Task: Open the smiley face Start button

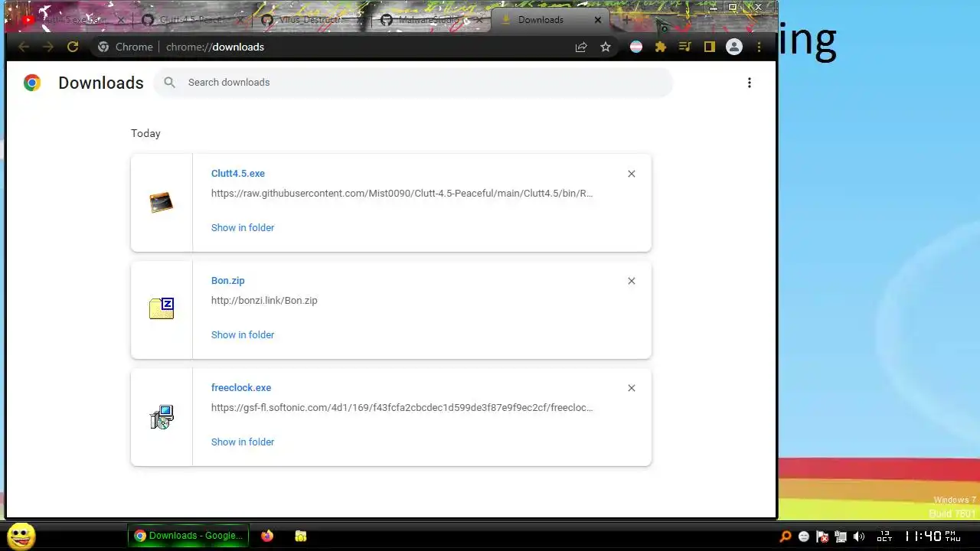Action: point(21,536)
